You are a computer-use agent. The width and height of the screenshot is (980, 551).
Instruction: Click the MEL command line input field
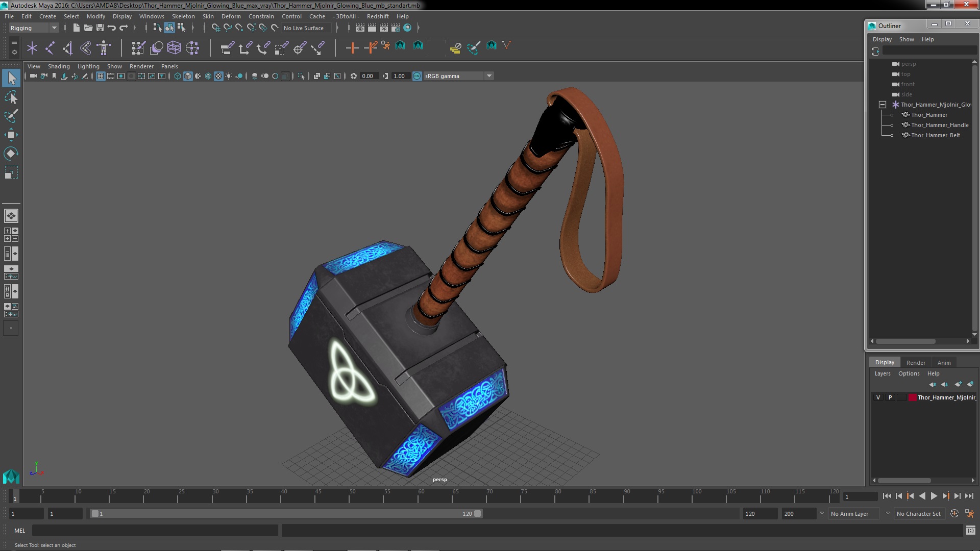[155, 531]
